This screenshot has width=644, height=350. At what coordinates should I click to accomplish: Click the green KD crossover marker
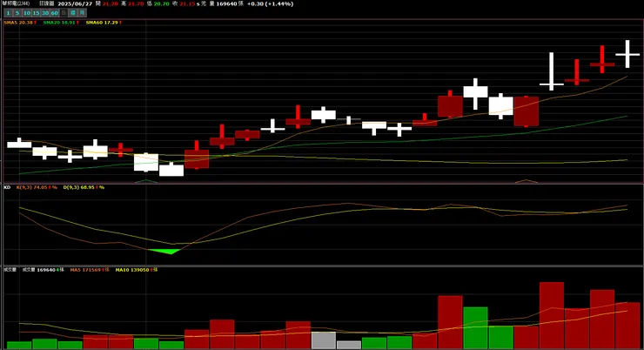[x=165, y=251]
